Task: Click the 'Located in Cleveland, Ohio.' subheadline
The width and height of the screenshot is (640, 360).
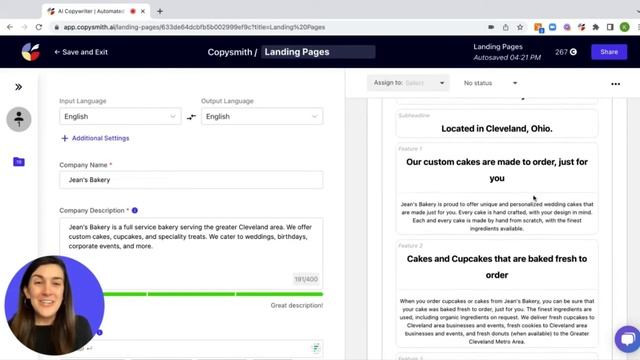Action: point(497,129)
